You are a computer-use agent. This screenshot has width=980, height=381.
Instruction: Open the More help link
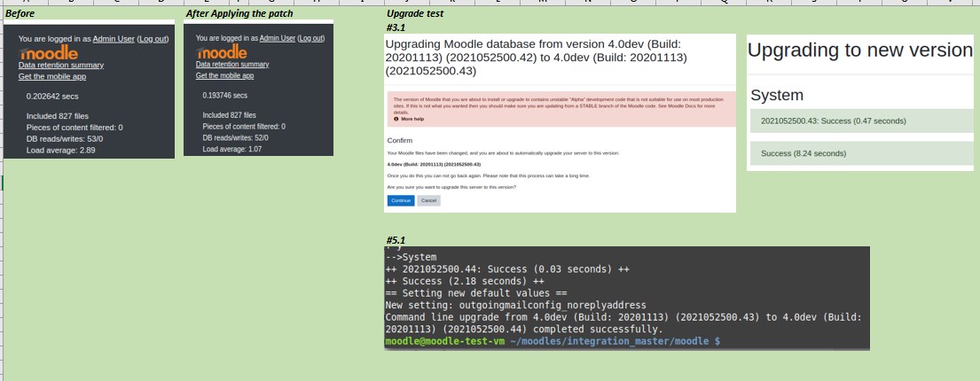pyautogui.click(x=412, y=119)
